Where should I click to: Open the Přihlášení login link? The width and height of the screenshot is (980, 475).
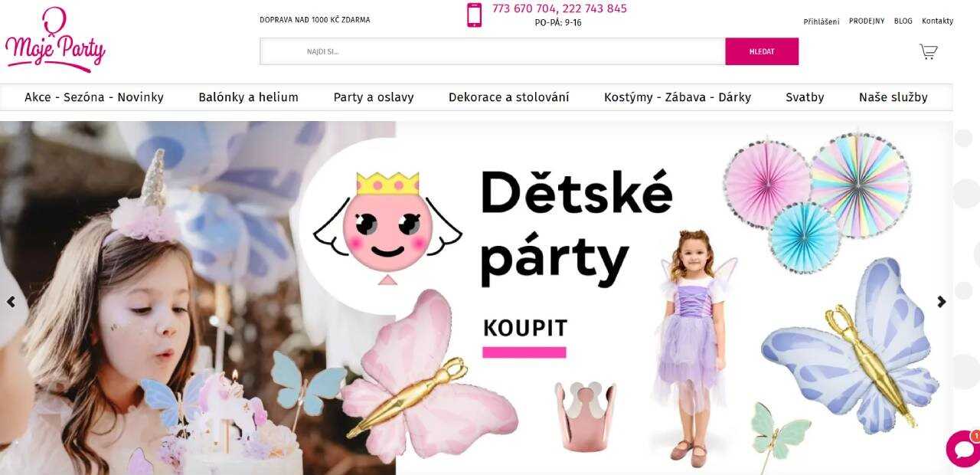[822, 21]
